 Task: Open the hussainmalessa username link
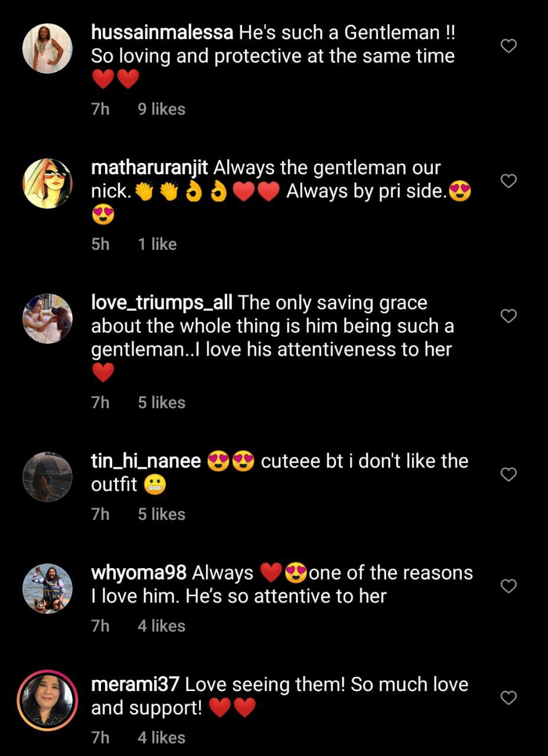point(162,32)
